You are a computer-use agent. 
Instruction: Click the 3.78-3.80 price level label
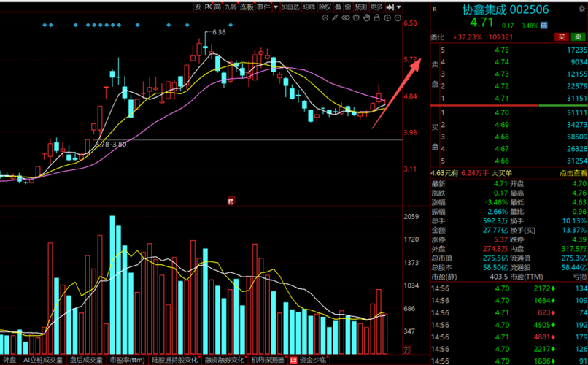pyautogui.click(x=111, y=144)
